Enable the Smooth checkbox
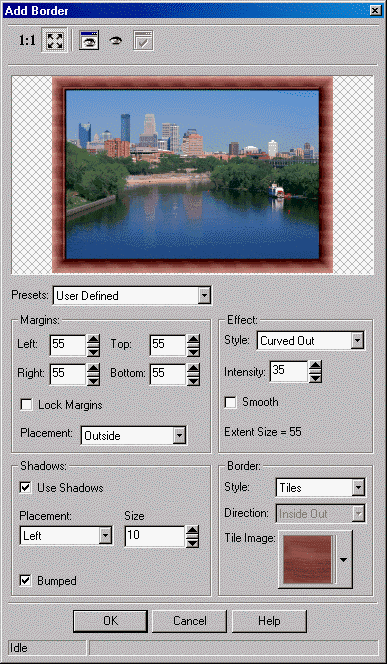Viewport: 387px width, 664px height. [230, 402]
